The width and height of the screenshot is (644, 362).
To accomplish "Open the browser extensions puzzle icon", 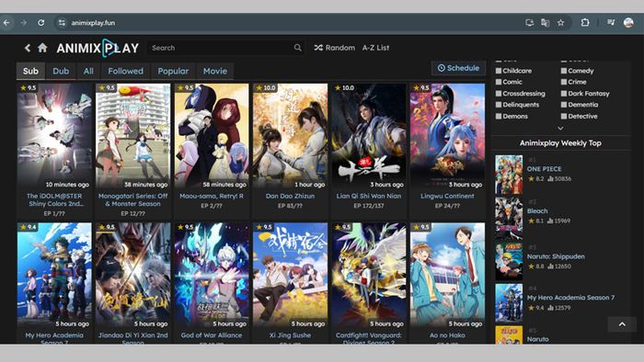I will (585, 23).
